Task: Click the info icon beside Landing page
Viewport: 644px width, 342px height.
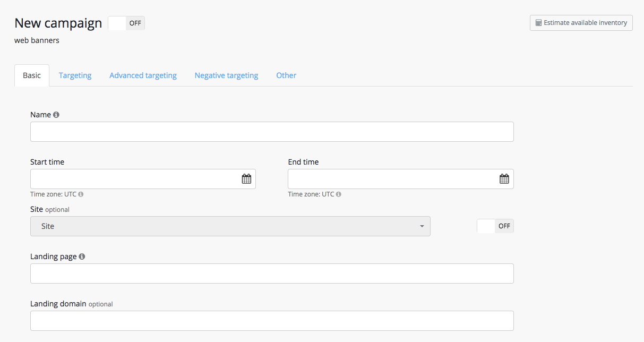Action: (82, 256)
